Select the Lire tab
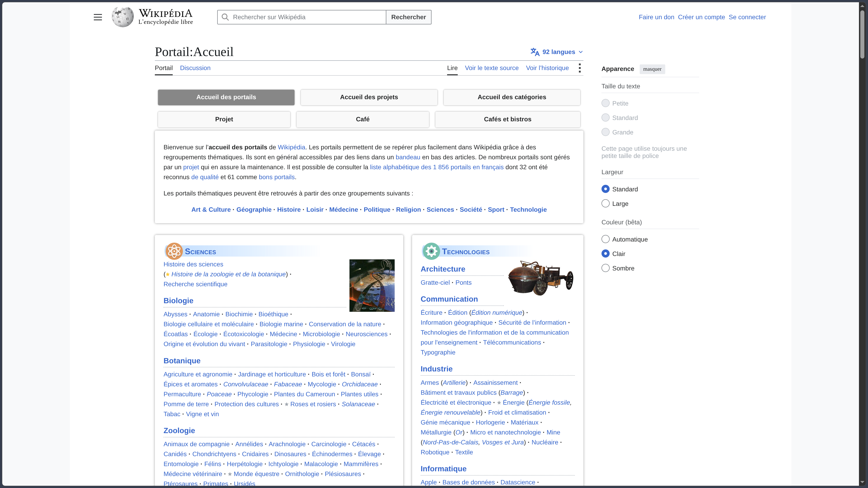 [x=452, y=68]
